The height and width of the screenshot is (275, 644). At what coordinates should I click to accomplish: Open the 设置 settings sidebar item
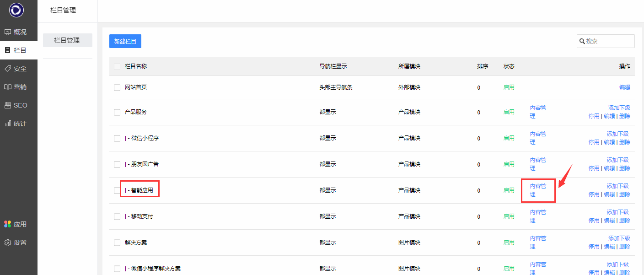pyautogui.click(x=18, y=243)
